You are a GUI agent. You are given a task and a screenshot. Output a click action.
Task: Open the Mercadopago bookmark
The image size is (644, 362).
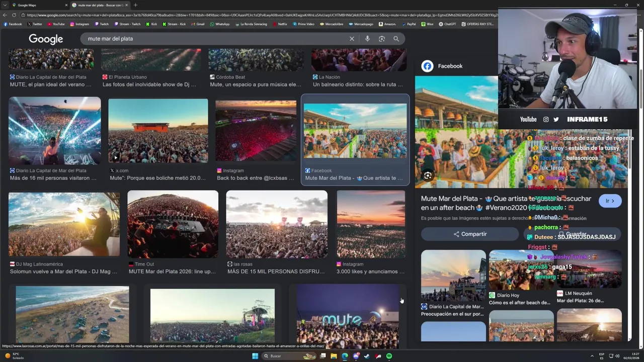click(361, 24)
